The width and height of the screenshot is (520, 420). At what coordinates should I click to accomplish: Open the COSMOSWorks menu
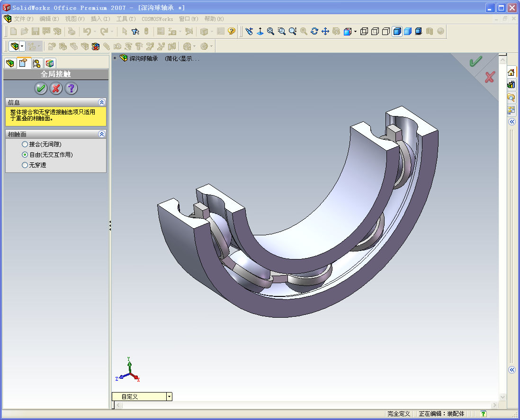click(x=157, y=19)
